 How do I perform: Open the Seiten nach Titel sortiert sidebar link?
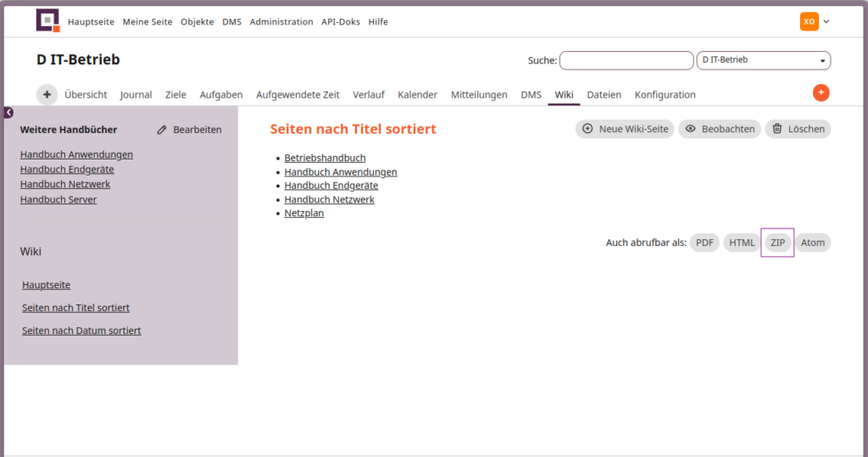click(75, 308)
